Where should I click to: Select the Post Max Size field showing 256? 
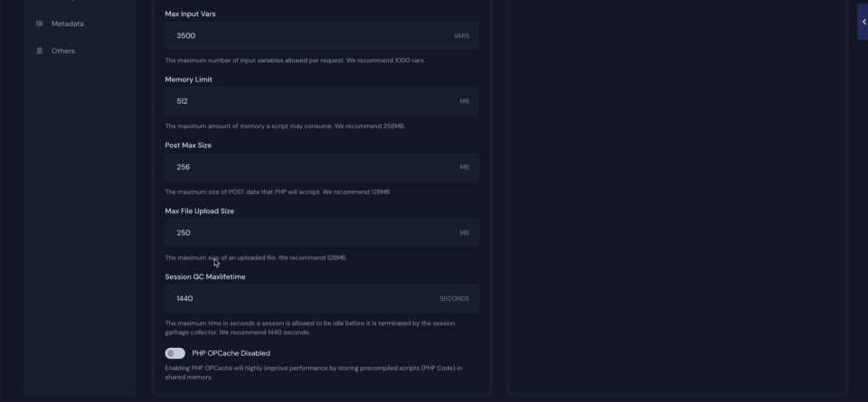tap(307, 167)
